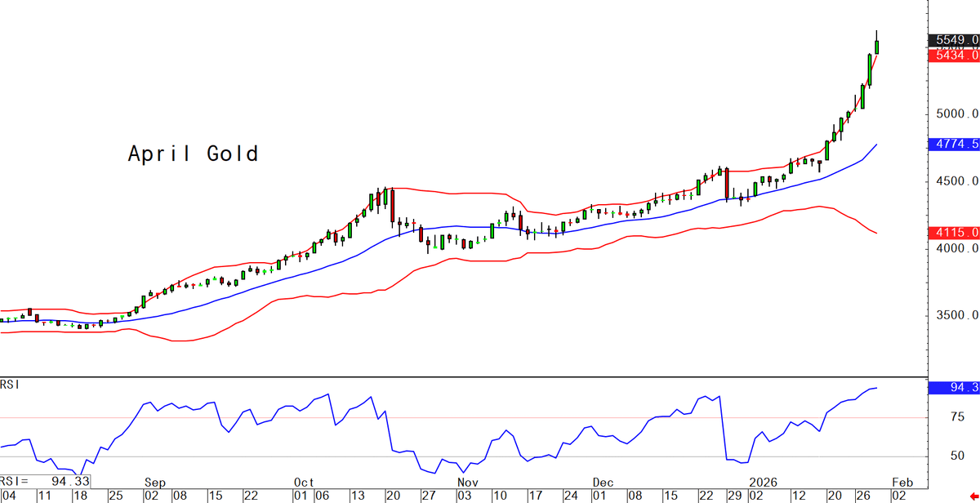Click the 24 date axis label
Screen dimensions: 980x503
(572, 496)
